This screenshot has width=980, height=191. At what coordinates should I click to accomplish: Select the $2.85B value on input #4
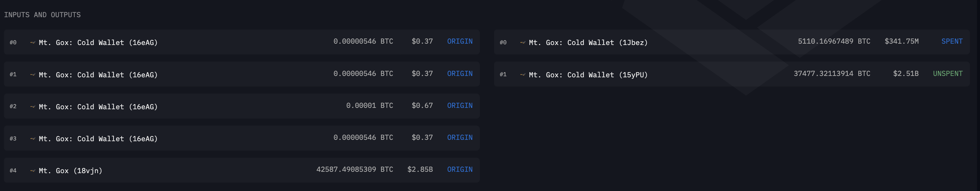[420, 169]
